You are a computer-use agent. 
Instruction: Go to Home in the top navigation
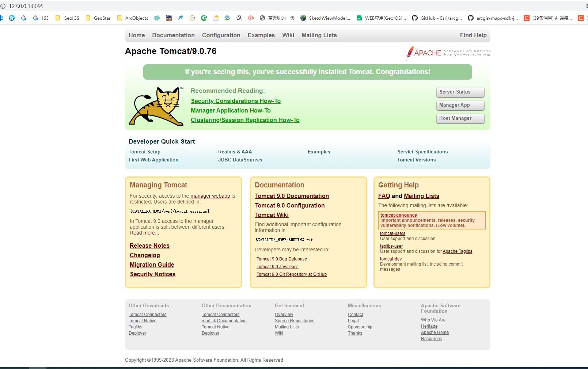[137, 35]
